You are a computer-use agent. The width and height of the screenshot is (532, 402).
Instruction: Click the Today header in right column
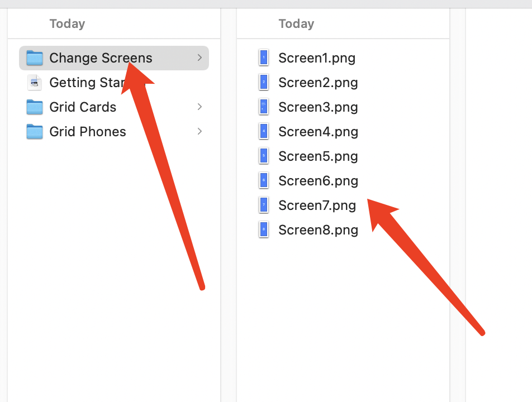(x=296, y=23)
